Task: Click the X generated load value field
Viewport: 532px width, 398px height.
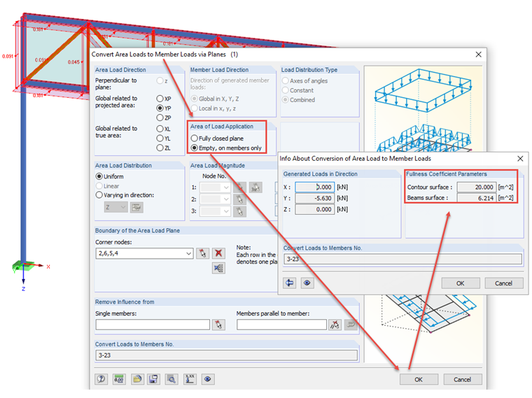Action: coord(315,187)
